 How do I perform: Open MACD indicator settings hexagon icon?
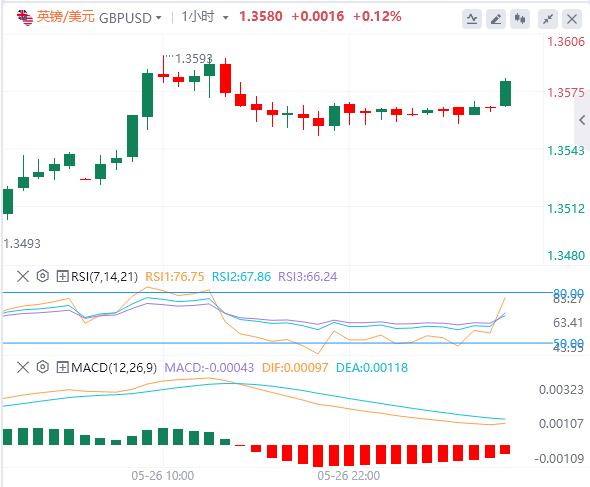[43, 367]
